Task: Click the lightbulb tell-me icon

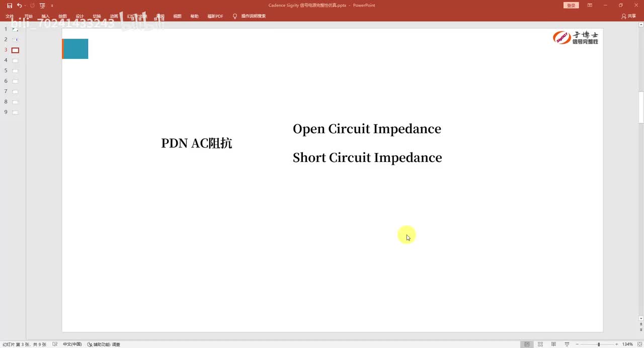Action: coord(234,16)
